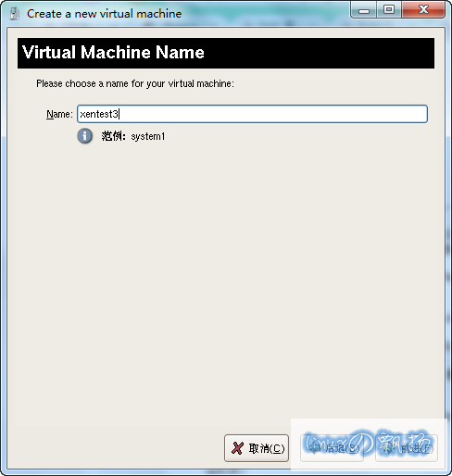Click the 'Please choose a name' instruction text
This screenshot has width=452, height=476.
click(135, 83)
